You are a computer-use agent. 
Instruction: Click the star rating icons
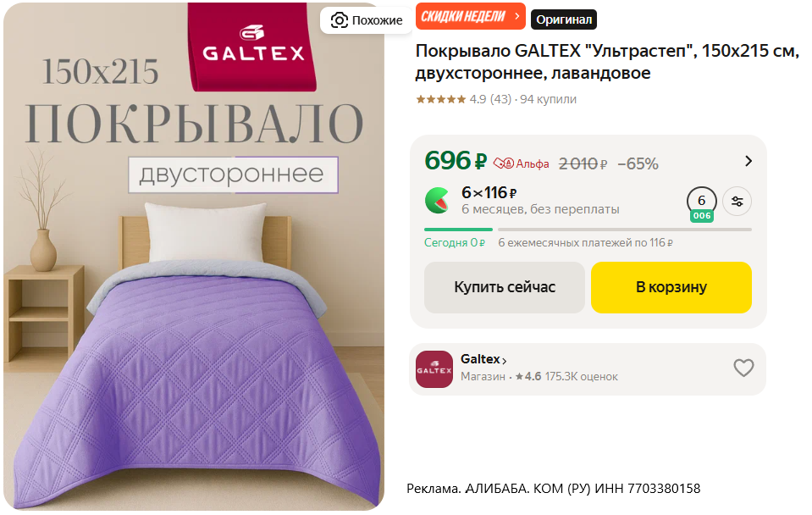click(x=440, y=99)
